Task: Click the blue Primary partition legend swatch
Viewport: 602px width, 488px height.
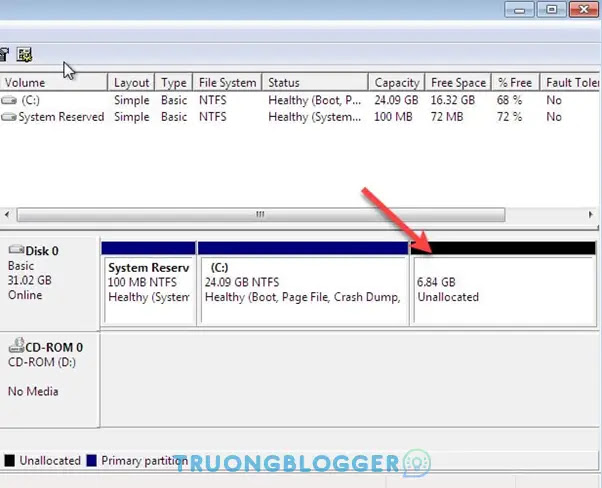Action: 91,460
